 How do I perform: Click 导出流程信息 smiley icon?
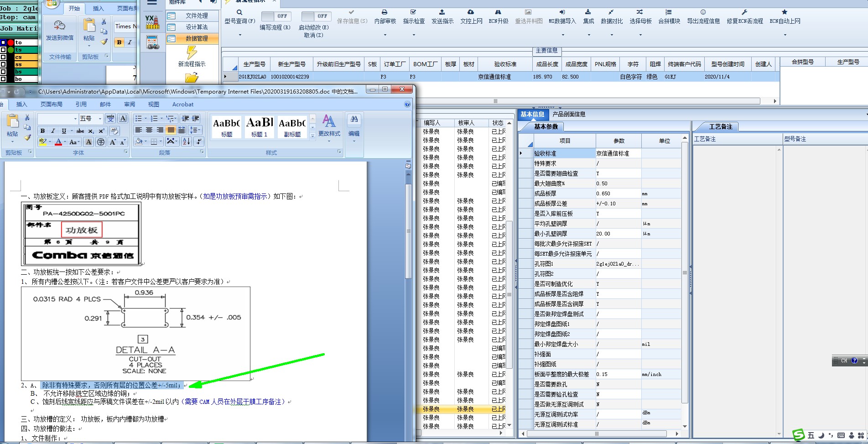point(703,12)
